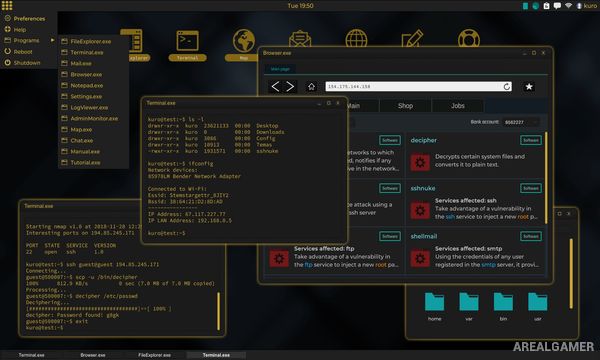Click the browser back arrow
The image size is (600, 360).
tap(275, 86)
